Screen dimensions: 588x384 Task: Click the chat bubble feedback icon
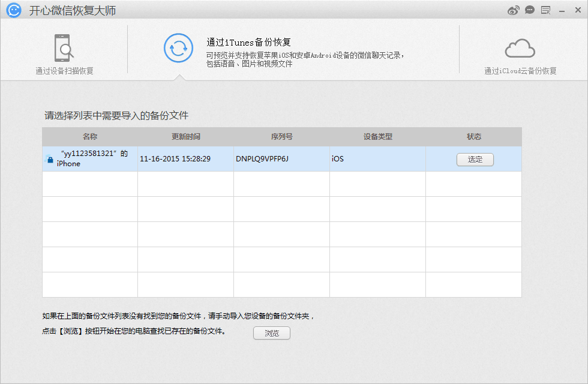(530, 10)
